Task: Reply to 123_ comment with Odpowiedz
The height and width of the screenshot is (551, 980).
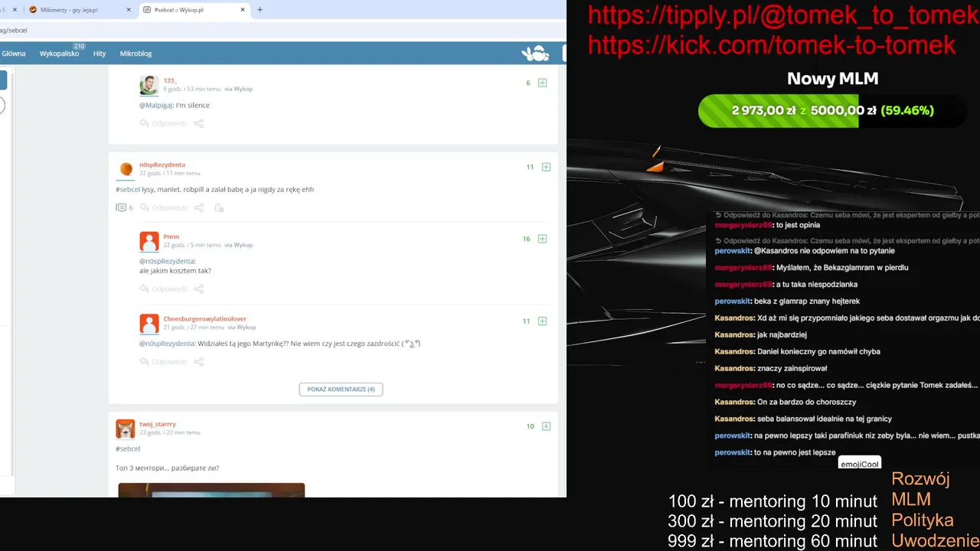Action: coord(163,123)
